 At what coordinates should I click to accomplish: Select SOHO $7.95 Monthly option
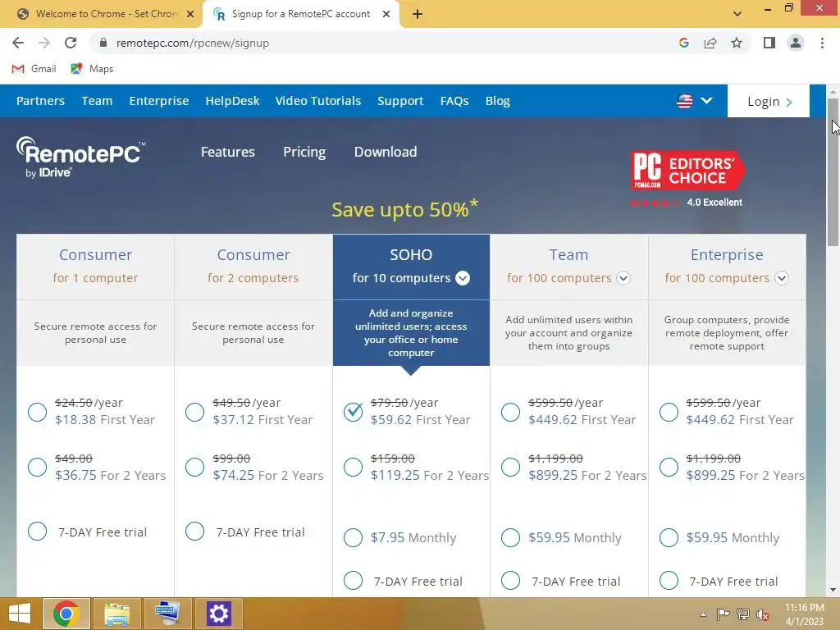pos(353,537)
